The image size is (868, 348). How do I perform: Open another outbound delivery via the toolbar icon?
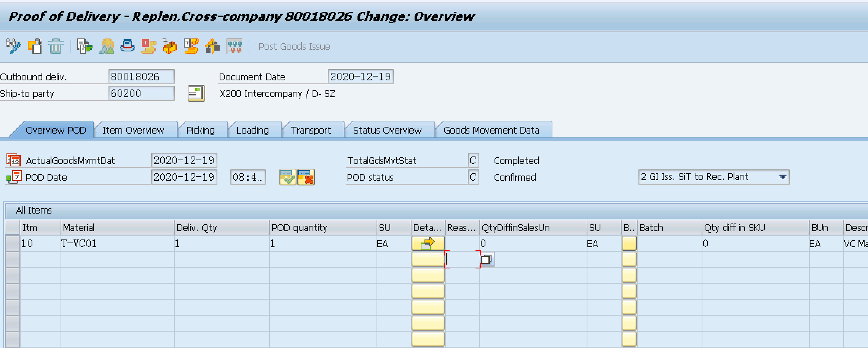click(35, 46)
